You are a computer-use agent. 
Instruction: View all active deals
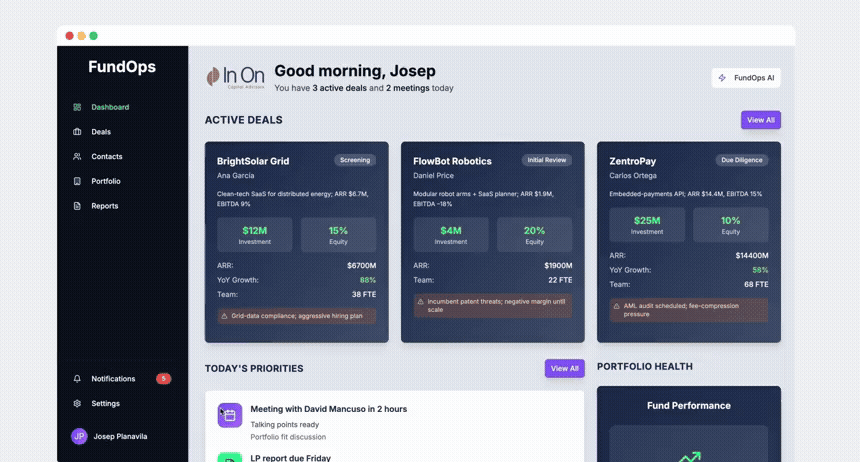pos(760,120)
